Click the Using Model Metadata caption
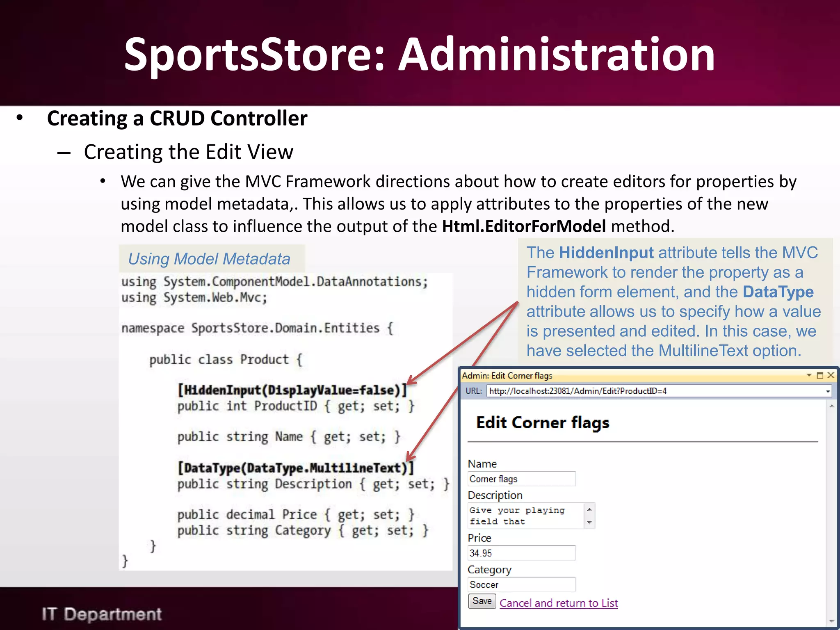 coord(209,259)
